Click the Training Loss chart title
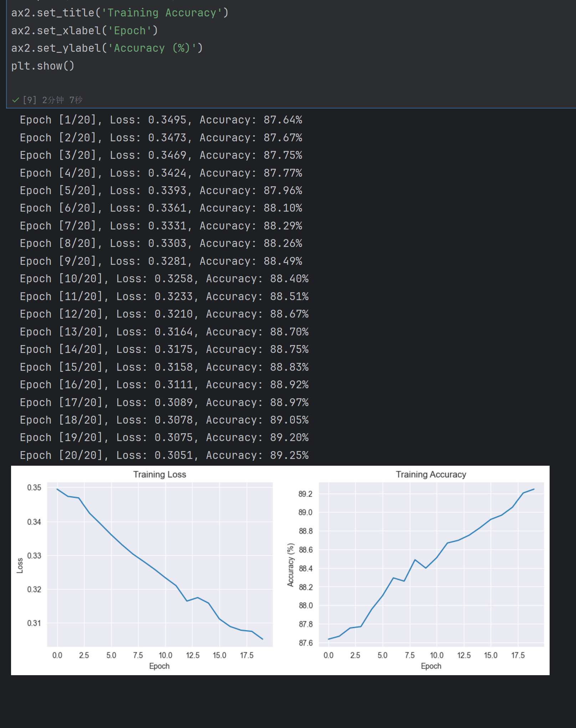The image size is (576, 728). pos(159,474)
